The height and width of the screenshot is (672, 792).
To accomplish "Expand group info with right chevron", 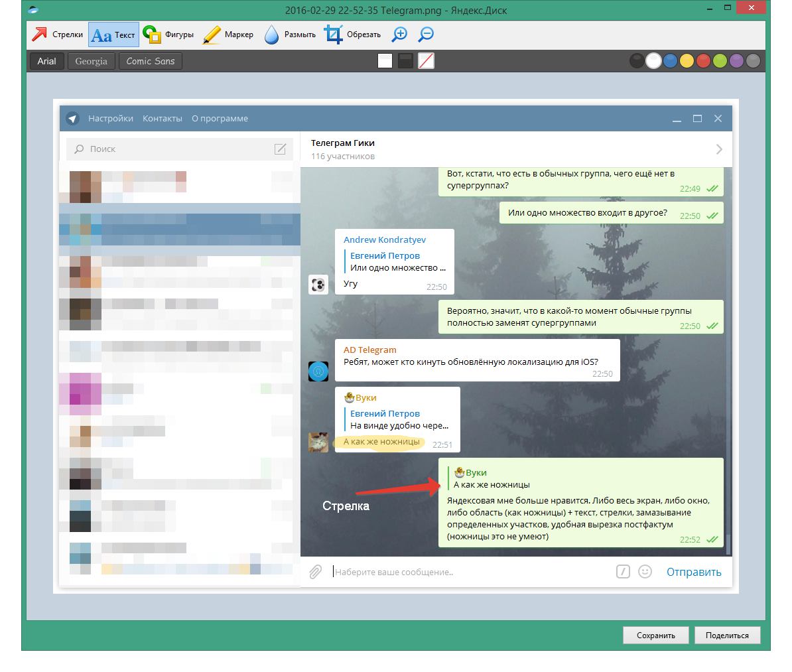I will point(719,149).
